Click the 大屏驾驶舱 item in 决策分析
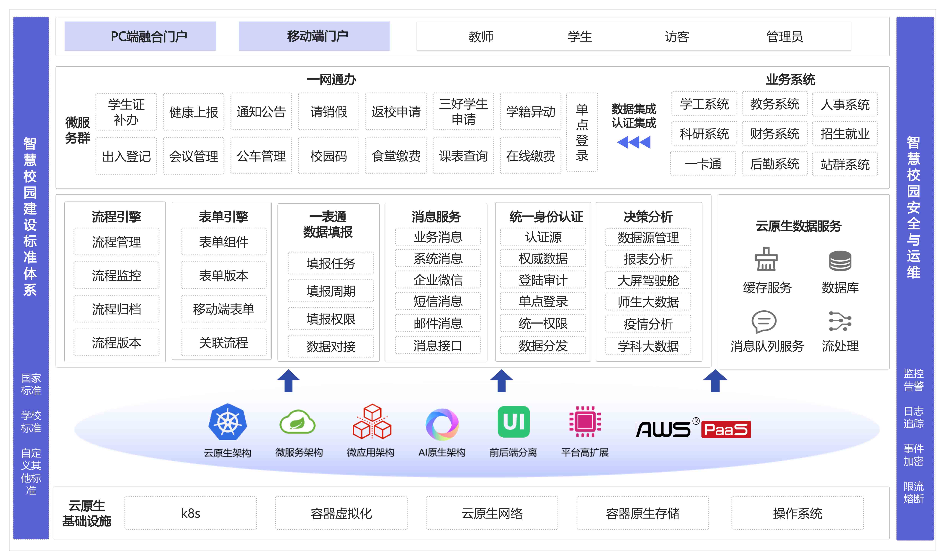This screenshot has width=945, height=560. point(648,280)
